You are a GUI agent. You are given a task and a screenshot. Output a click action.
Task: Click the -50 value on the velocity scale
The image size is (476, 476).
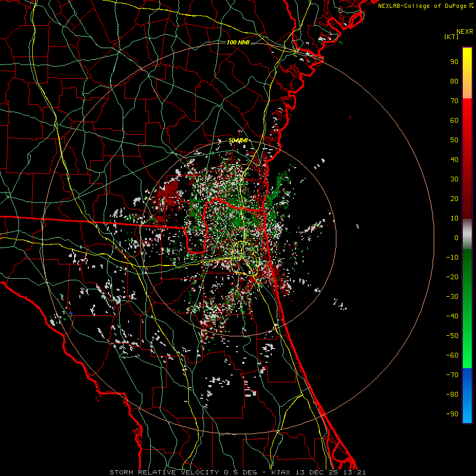coord(452,336)
